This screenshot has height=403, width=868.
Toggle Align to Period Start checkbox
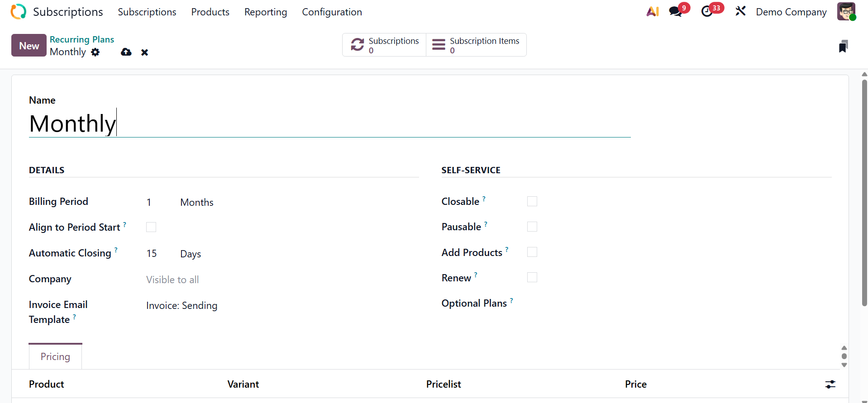point(151,227)
